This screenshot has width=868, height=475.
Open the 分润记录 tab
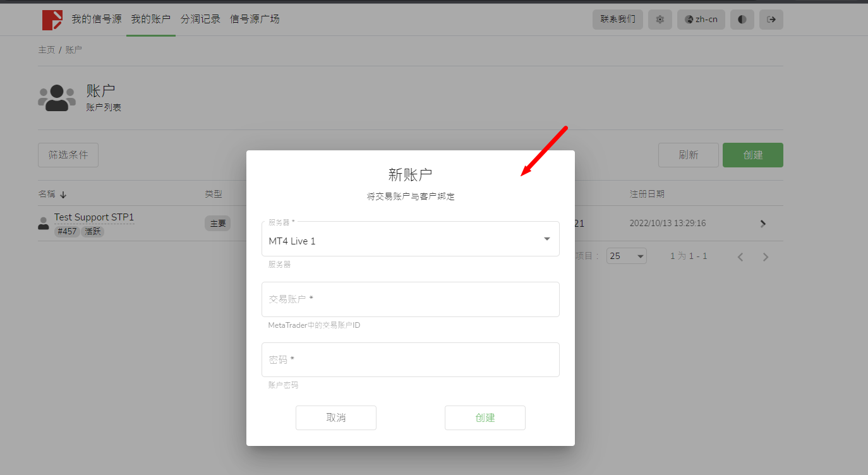click(200, 19)
